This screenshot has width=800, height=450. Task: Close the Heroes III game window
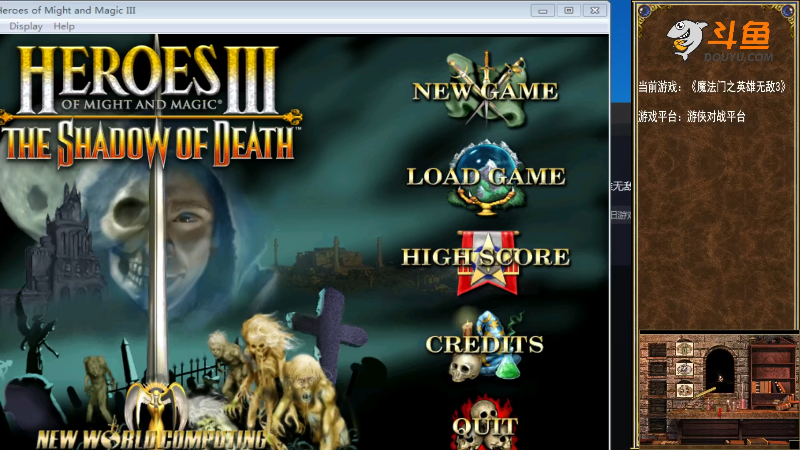[595, 10]
